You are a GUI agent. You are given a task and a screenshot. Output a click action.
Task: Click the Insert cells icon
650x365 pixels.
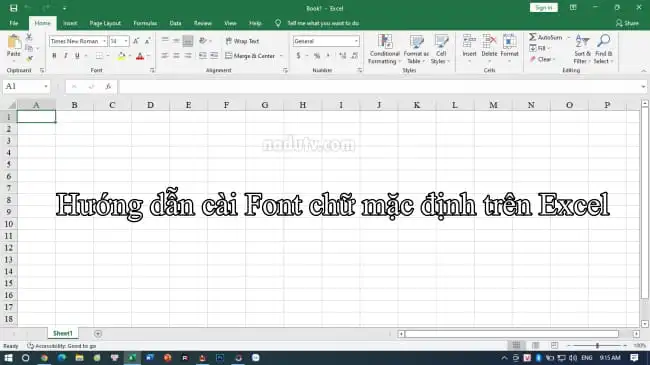469,41
